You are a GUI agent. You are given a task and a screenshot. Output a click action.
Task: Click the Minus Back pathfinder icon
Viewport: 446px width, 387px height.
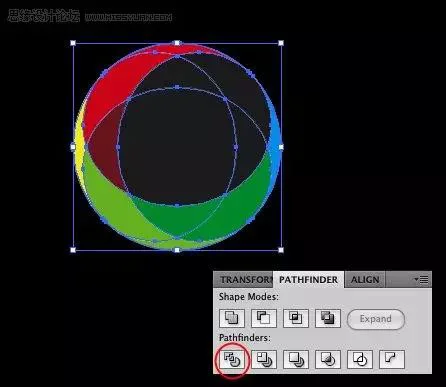point(392,359)
